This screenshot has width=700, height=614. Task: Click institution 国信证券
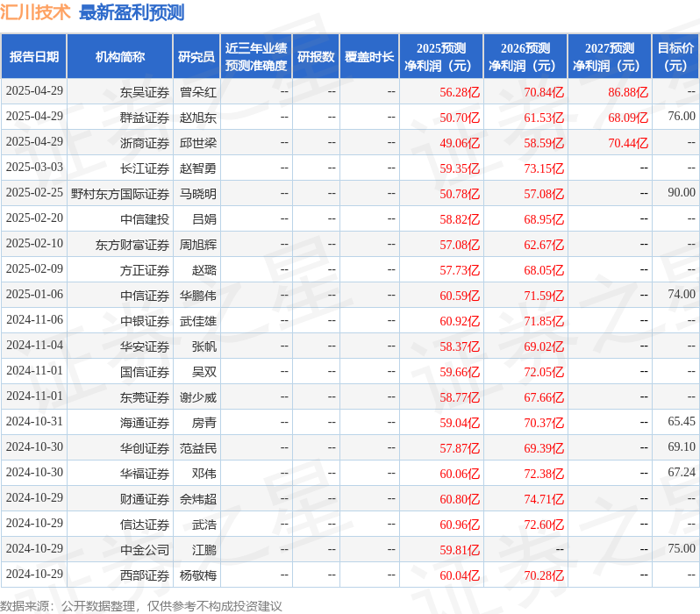pyautogui.click(x=145, y=373)
